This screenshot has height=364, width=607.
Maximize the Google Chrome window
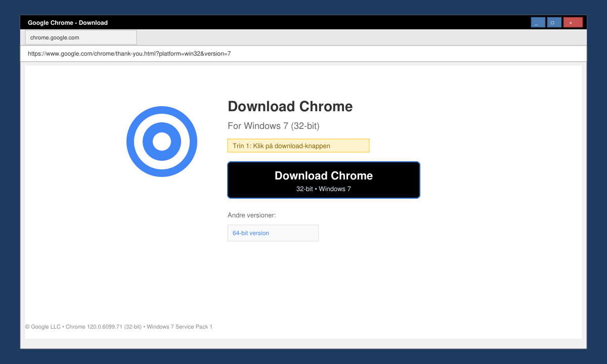pos(554,22)
